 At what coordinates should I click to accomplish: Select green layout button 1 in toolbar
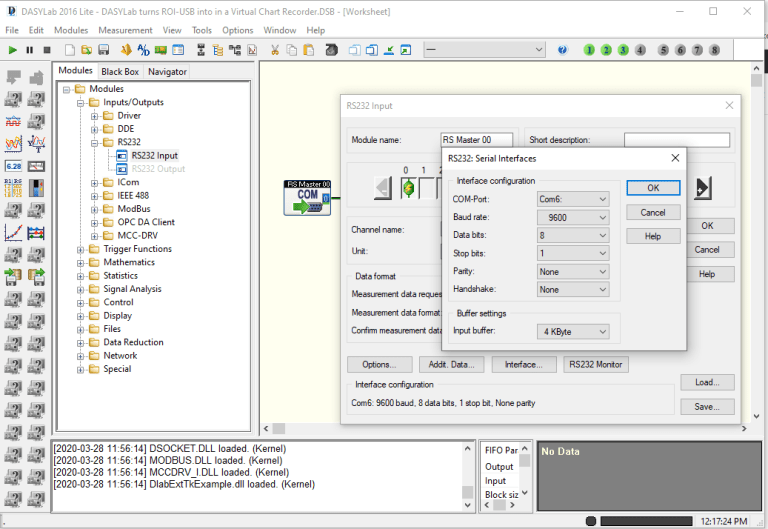tap(589, 50)
